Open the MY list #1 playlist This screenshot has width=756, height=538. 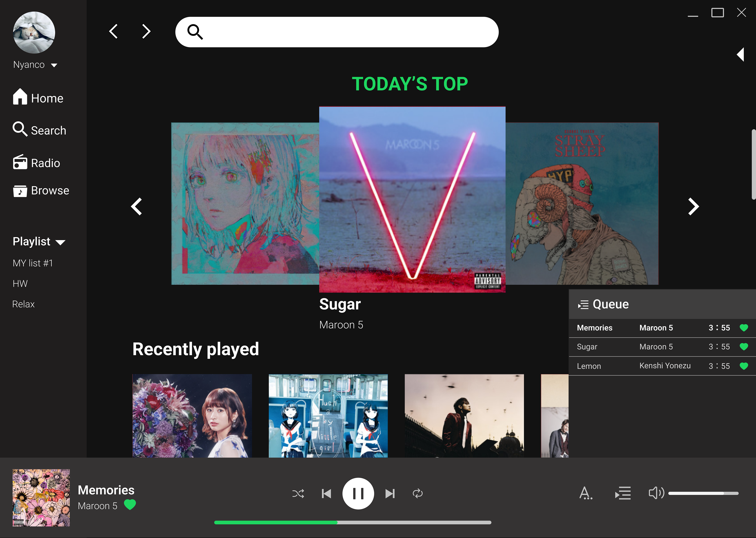[x=33, y=263]
